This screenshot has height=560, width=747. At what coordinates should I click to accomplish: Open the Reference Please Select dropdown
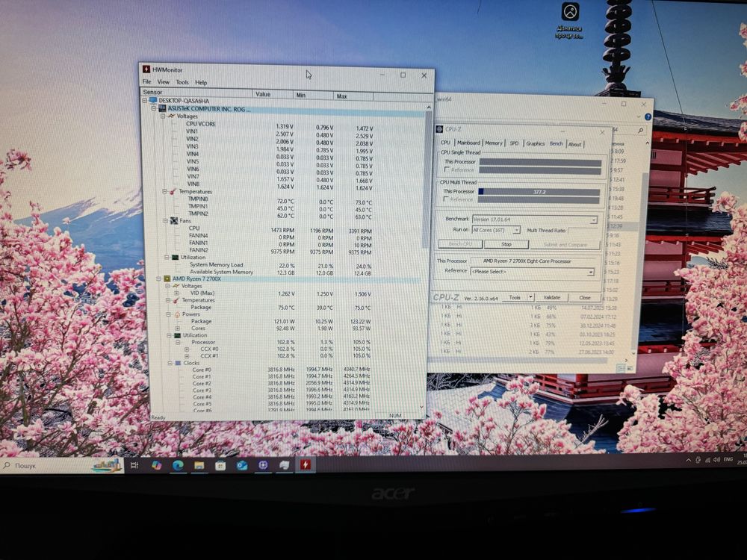coord(590,272)
